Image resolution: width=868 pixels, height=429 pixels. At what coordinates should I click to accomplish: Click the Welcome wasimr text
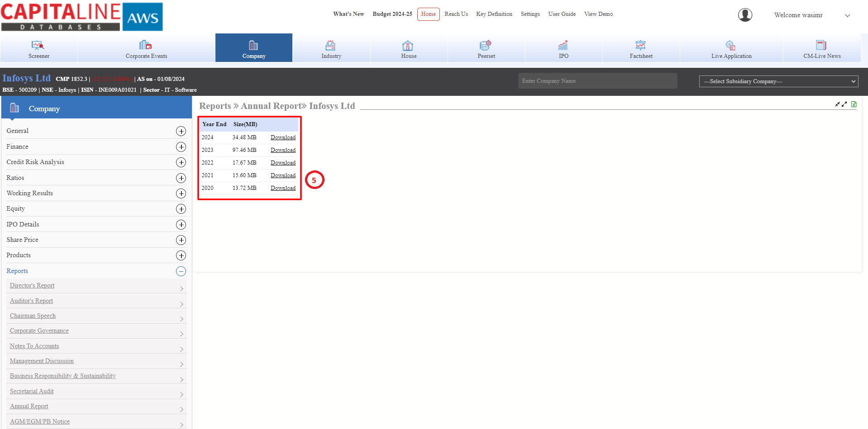(798, 15)
